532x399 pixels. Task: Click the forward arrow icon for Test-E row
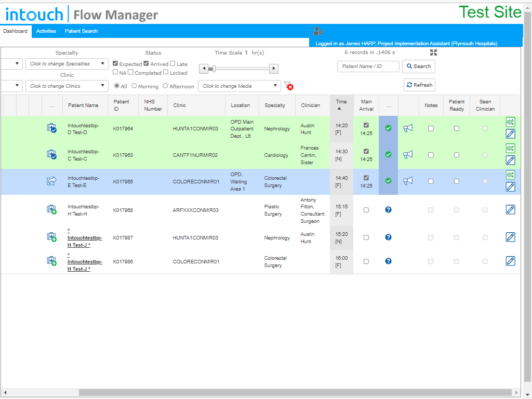point(51,181)
